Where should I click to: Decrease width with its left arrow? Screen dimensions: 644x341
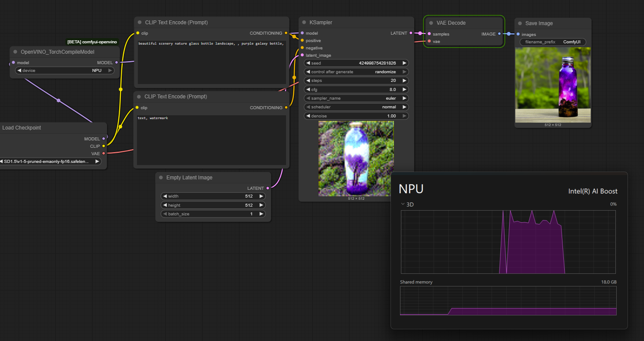click(165, 196)
